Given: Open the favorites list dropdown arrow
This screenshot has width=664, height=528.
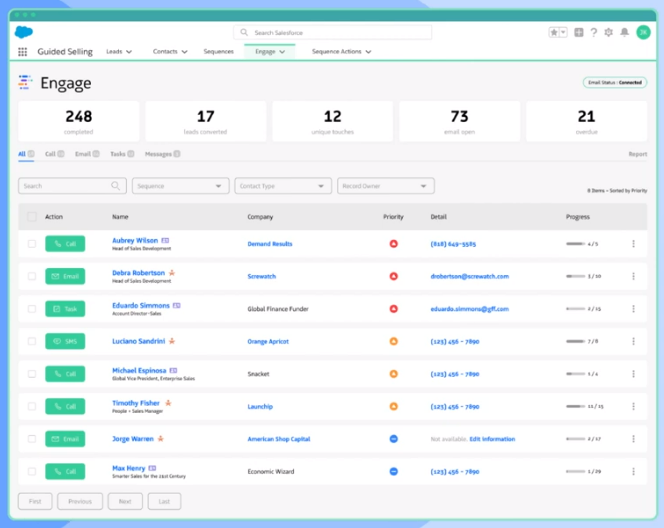Looking at the screenshot, I should coord(563,32).
